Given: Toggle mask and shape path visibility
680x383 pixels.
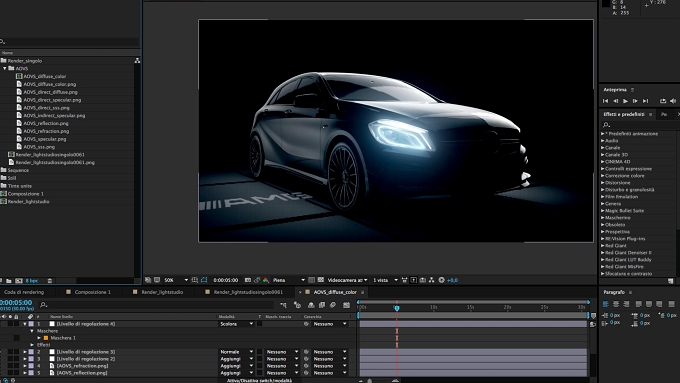Looking at the screenshot, I should point(204,280).
